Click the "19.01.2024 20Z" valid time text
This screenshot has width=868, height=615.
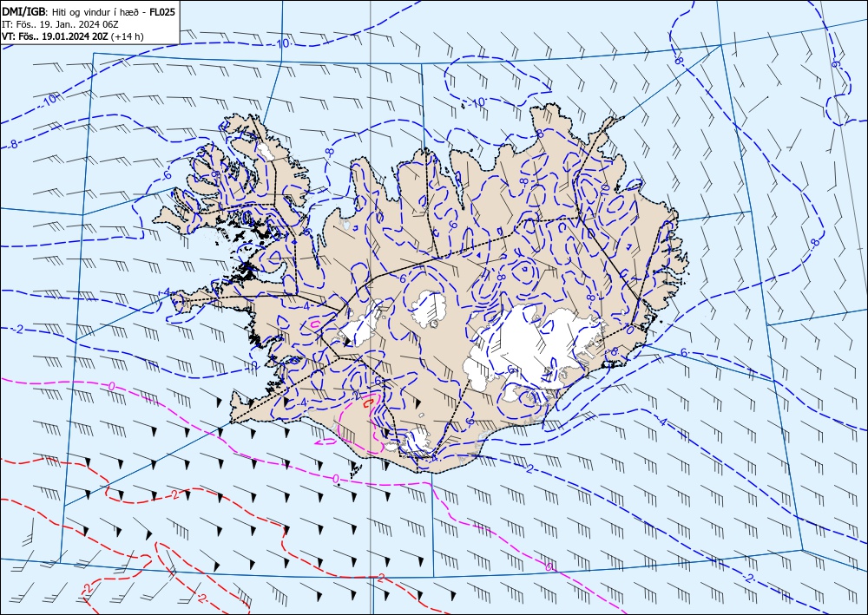click(x=76, y=36)
